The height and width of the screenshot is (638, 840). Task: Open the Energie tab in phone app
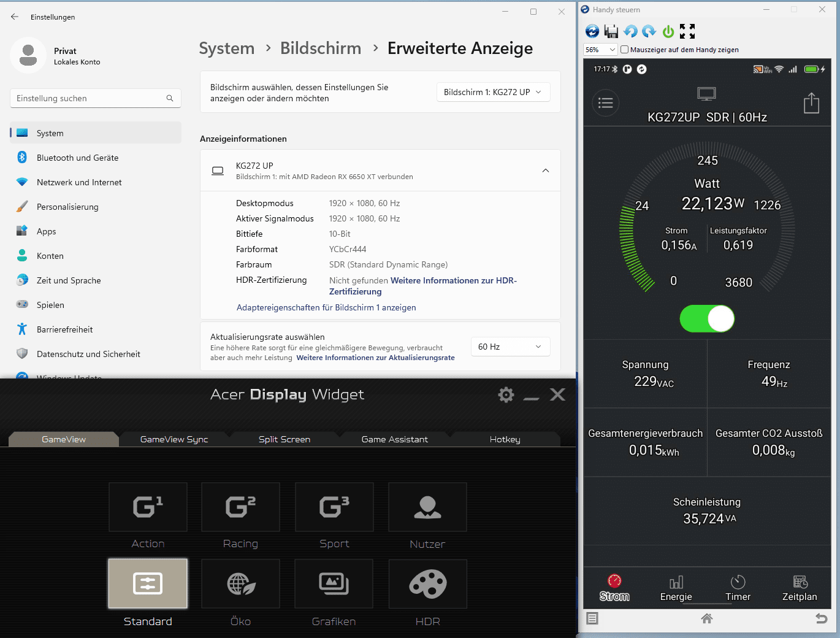point(676,588)
